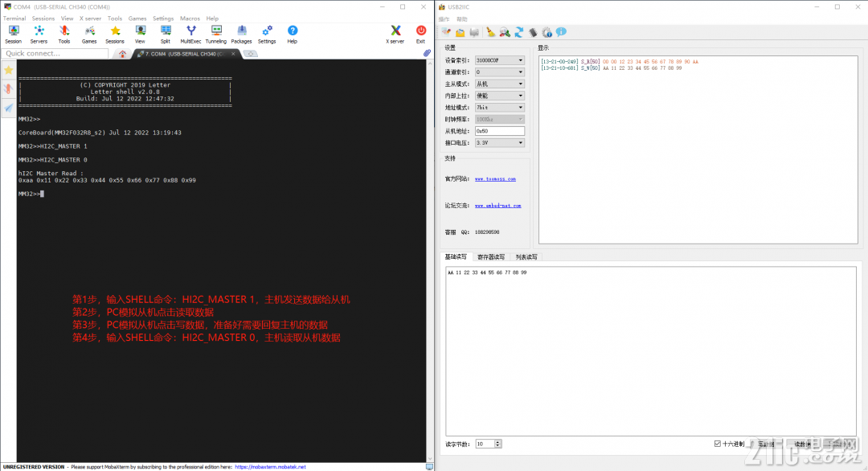This screenshot has width=868, height=471.
Task: Open the Macros menu
Action: click(x=190, y=18)
